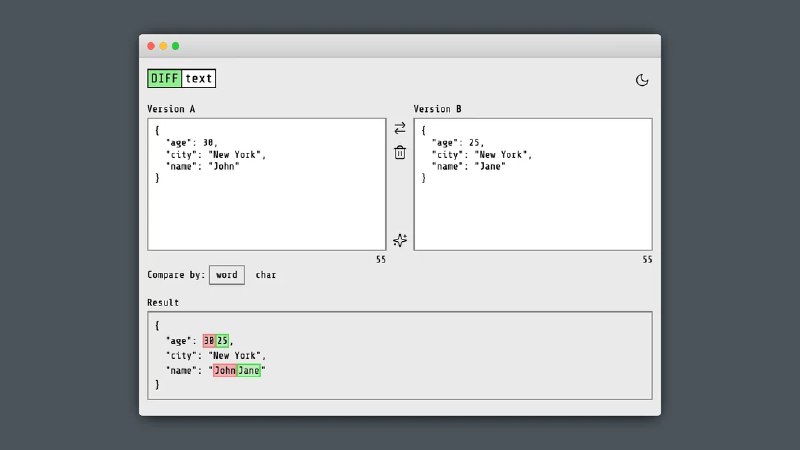Click the Version B label
The image size is (800, 450).
pyautogui.click(x=437, y=109)
